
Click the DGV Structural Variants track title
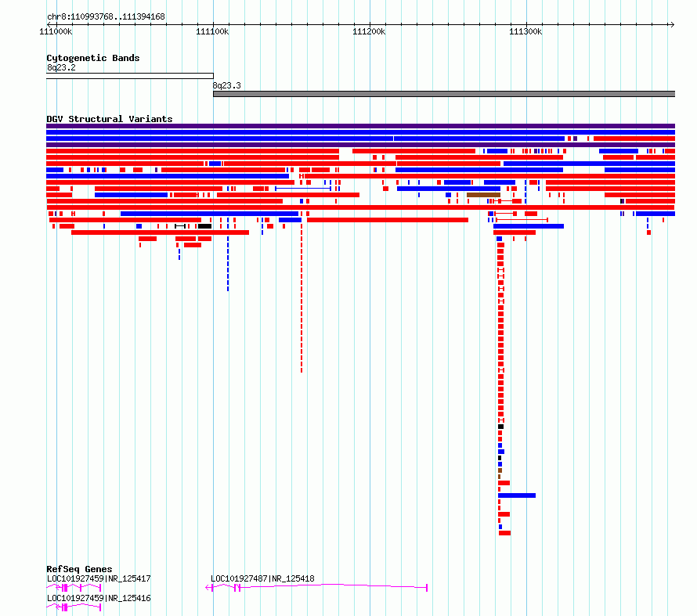point(110,119)
